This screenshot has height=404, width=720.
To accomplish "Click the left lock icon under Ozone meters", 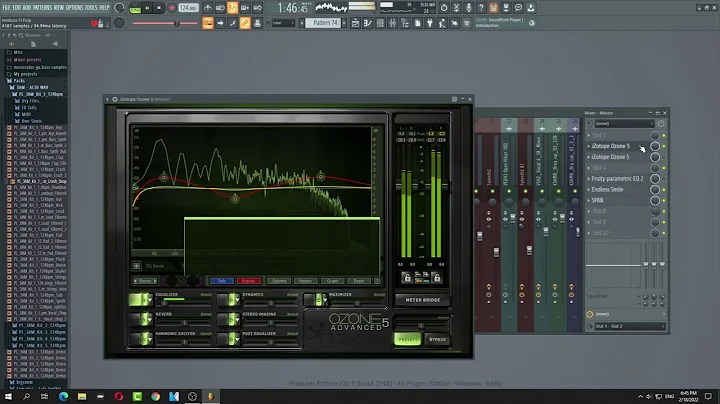I will (x=407, y=277).
